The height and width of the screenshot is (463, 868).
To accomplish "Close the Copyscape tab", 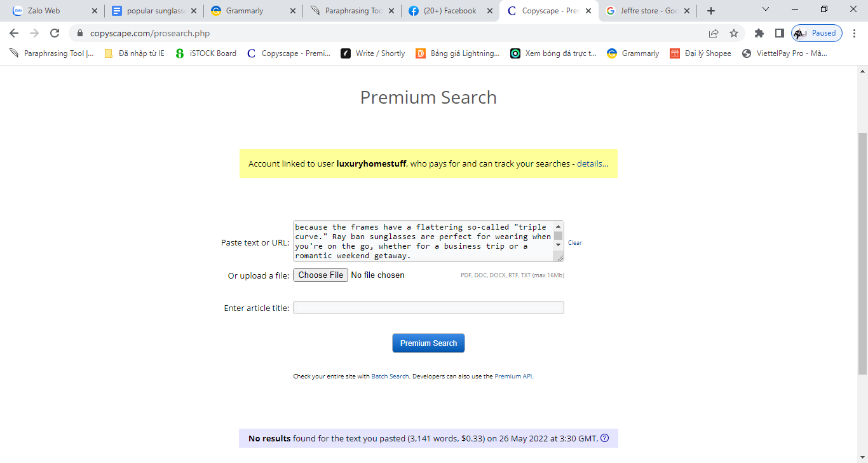I will (x=588, y=11).
